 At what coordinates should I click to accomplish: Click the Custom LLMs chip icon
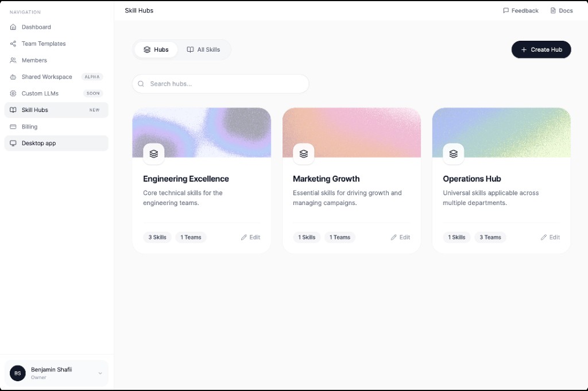pos(13,94)
